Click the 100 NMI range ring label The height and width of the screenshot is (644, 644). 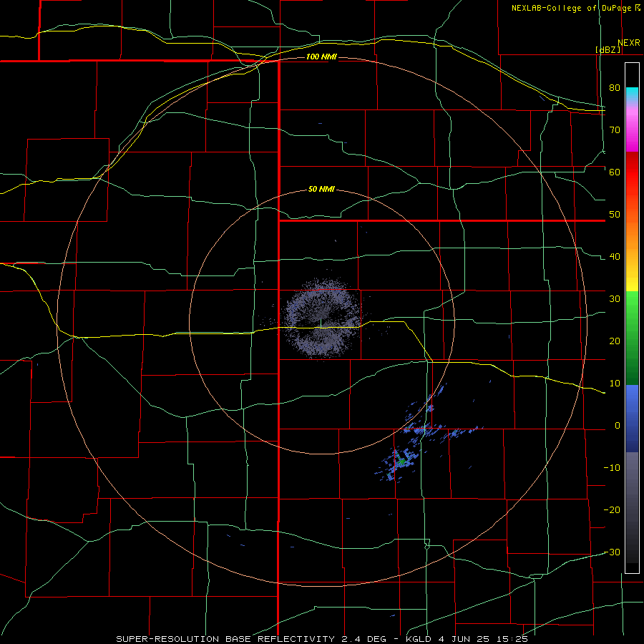pyautogui.click(x=321, y=57)
